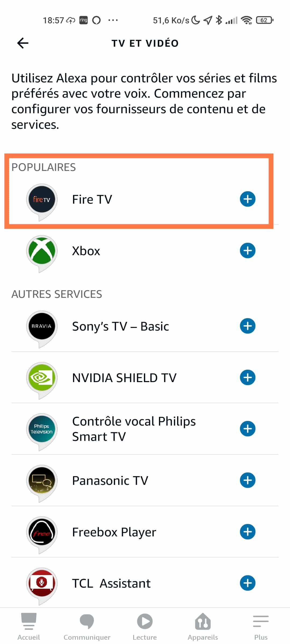Add Contrôle vocal Philips Smart TV
This screenshot has width=290, height=644.
click(247, 429)
